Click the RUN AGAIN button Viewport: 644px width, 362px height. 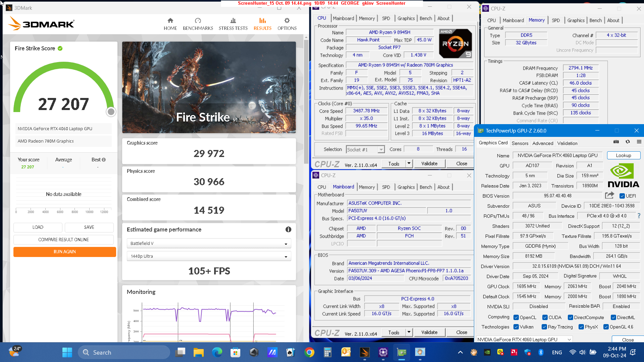coord(65,252)
